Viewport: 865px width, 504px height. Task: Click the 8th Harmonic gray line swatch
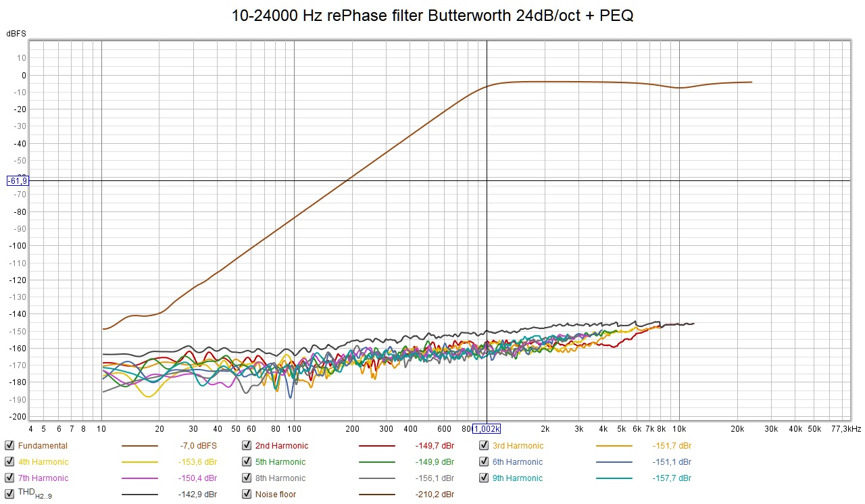[x=377, y=478]
